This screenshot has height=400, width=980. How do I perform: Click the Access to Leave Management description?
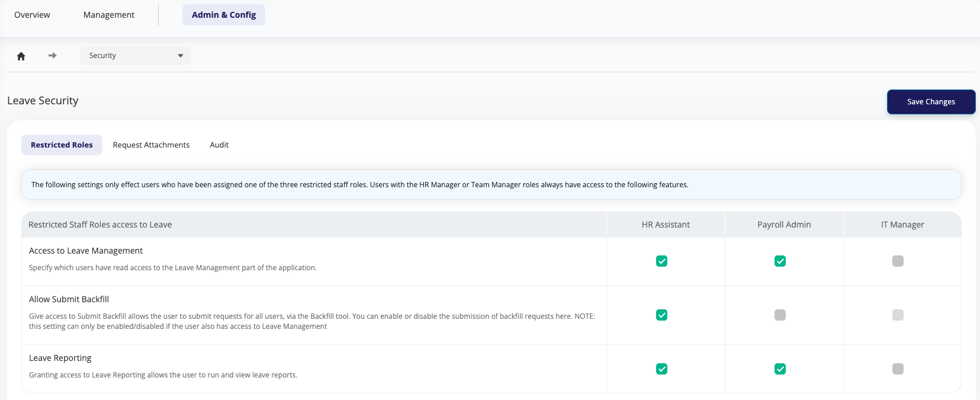pyautogui.click(x=173, y=268)
